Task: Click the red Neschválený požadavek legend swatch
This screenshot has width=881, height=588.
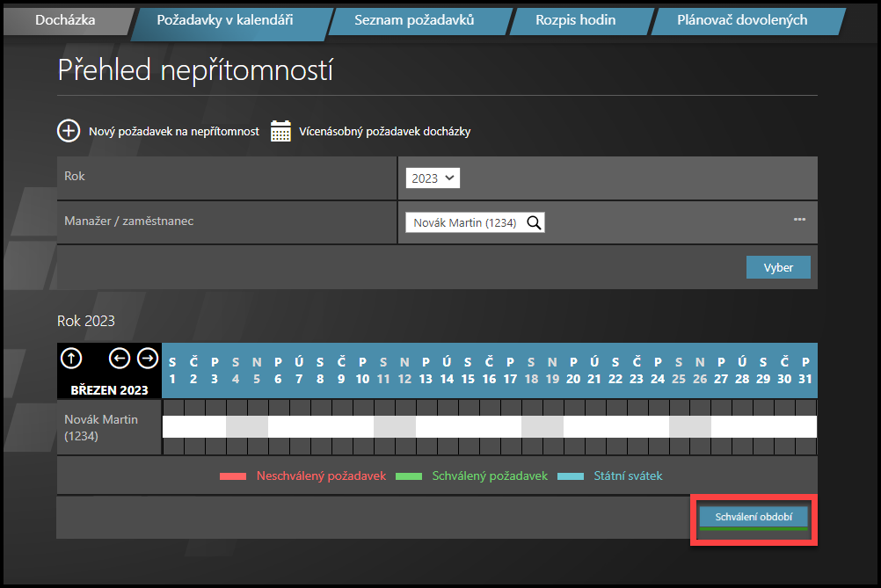Action: point(232,476)
